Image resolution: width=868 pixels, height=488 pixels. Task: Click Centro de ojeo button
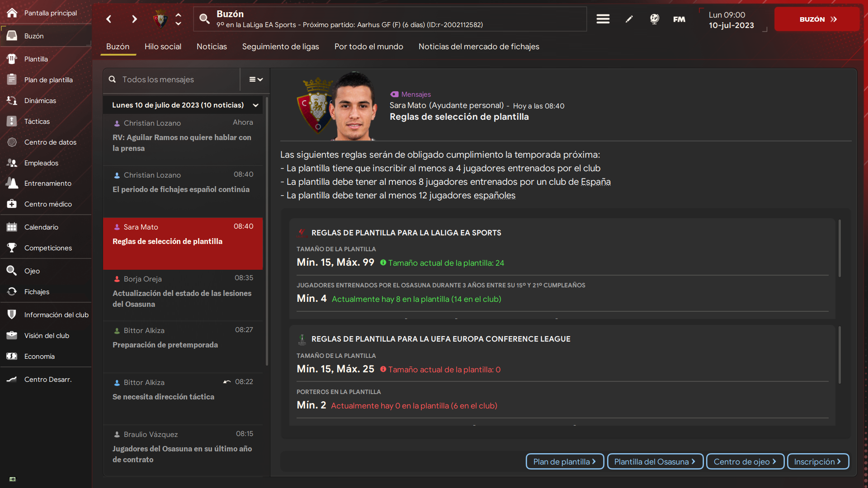[x=745, y=461]
